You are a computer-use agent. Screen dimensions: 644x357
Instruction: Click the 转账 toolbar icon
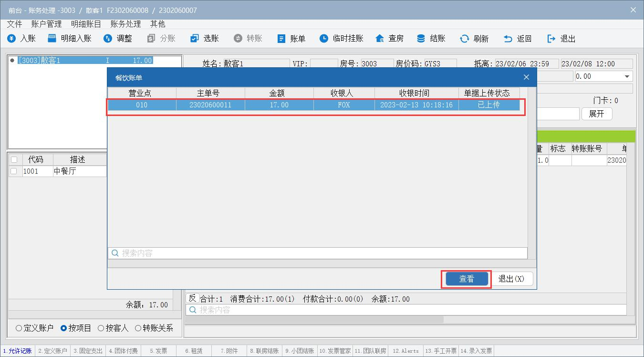238,39
